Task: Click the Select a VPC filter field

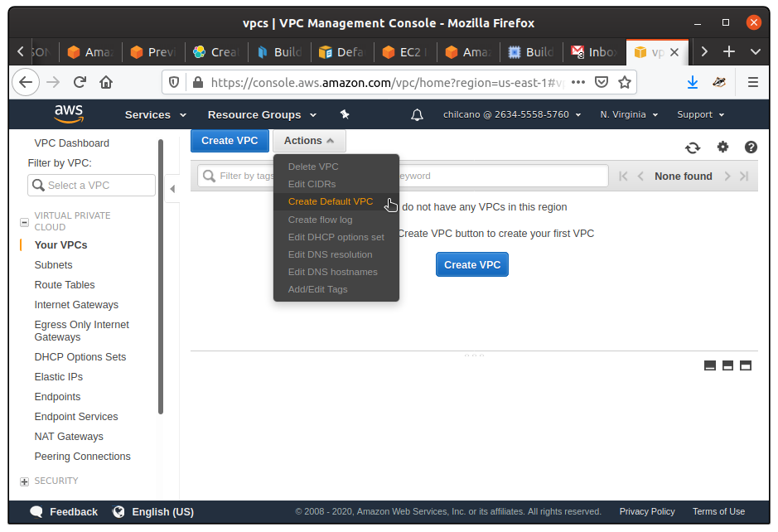Action: click(x=91, y=185)
